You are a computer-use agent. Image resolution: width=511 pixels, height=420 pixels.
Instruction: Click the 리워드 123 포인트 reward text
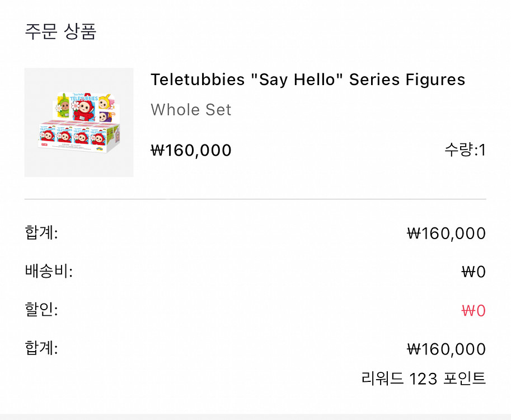tap(424, 379)
